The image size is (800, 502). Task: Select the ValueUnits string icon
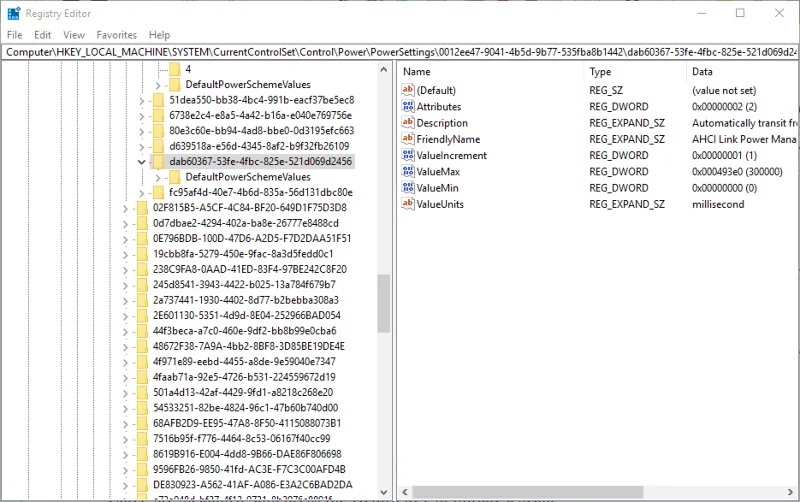pyautogui.click(x=408, y=204)
